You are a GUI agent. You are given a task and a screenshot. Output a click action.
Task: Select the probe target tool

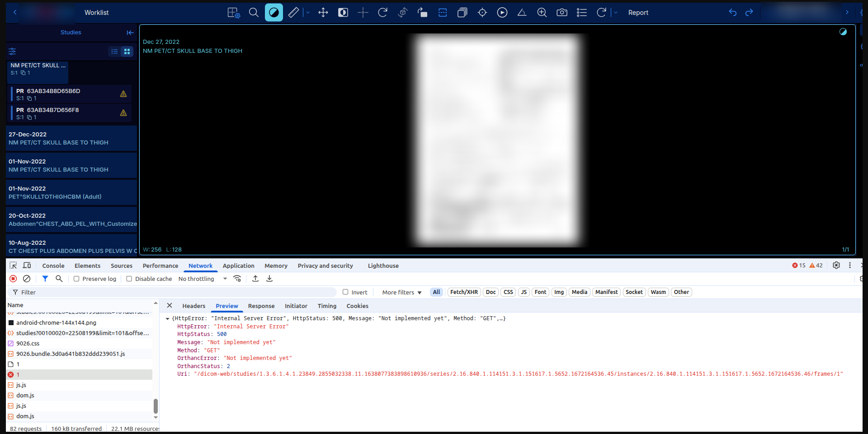click(x=482, y=13)
